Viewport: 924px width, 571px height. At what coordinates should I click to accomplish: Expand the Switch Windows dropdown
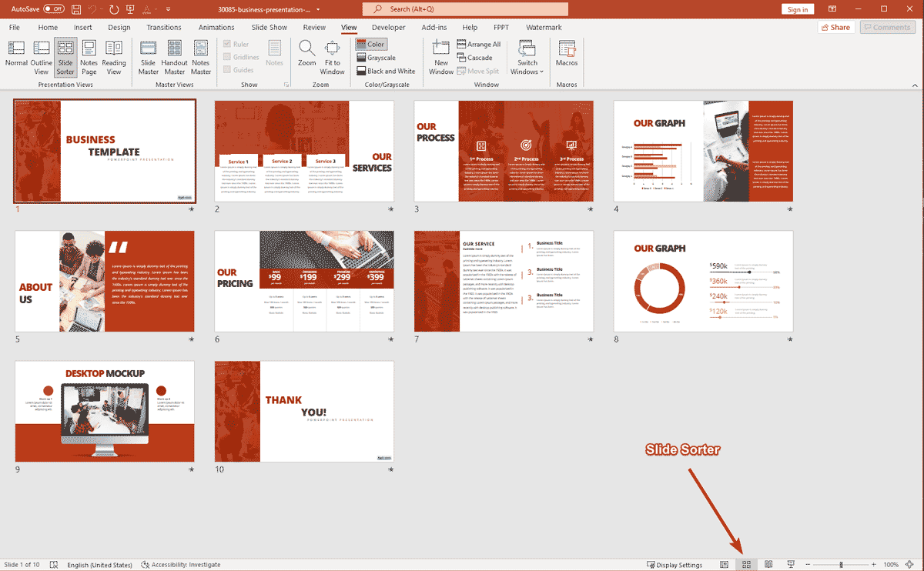(527, 58)
